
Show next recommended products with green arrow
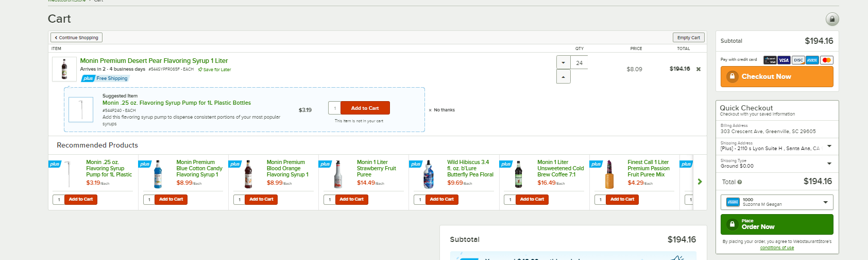(700, 182)
